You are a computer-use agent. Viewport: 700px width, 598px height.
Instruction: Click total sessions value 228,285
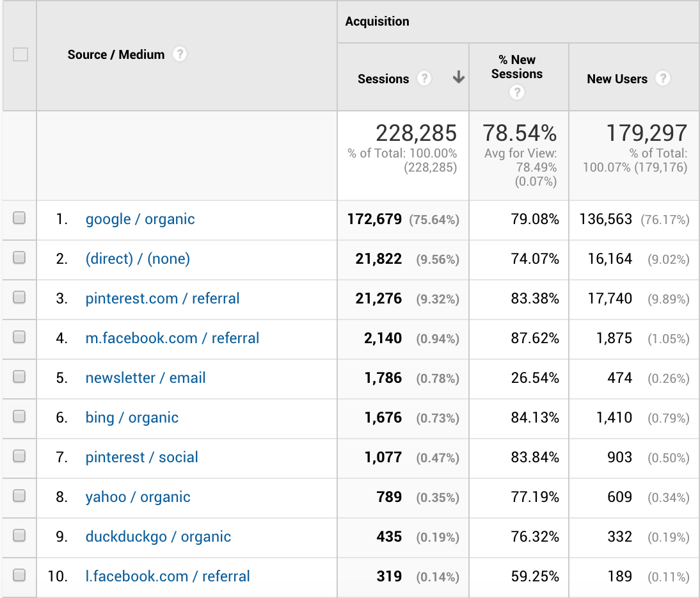pyautogui.click(x=416, y=133)
